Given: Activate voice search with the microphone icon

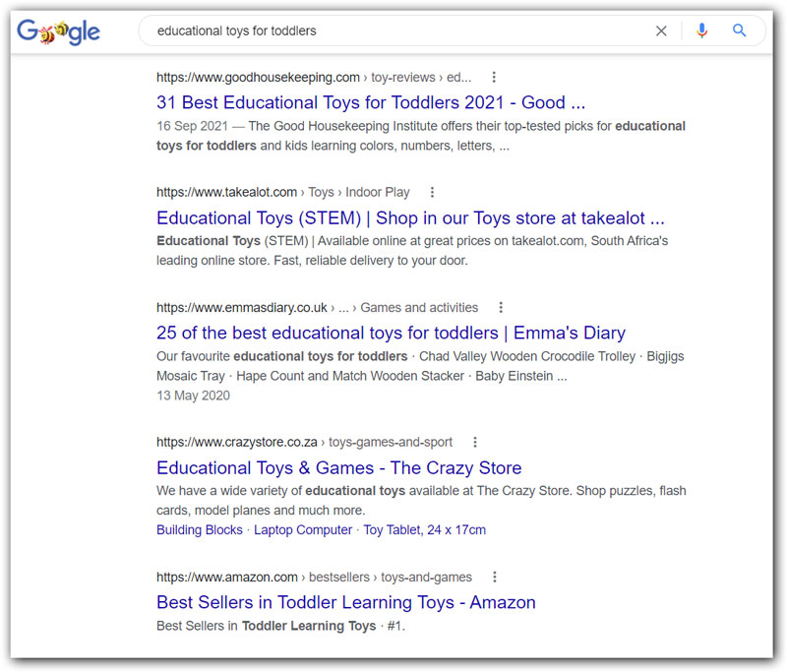Looking at the screenshot, I should point(701,31).
